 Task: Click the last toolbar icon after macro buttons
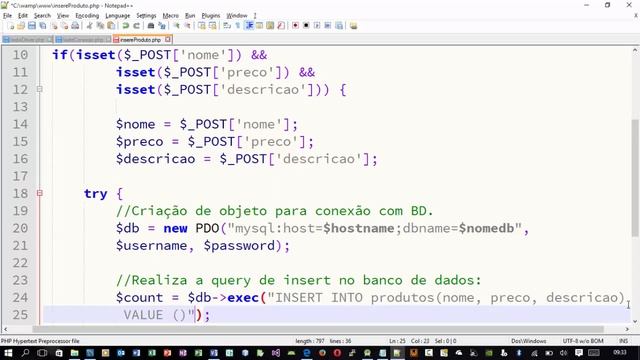pyautogui.click(x=353, y=26)
